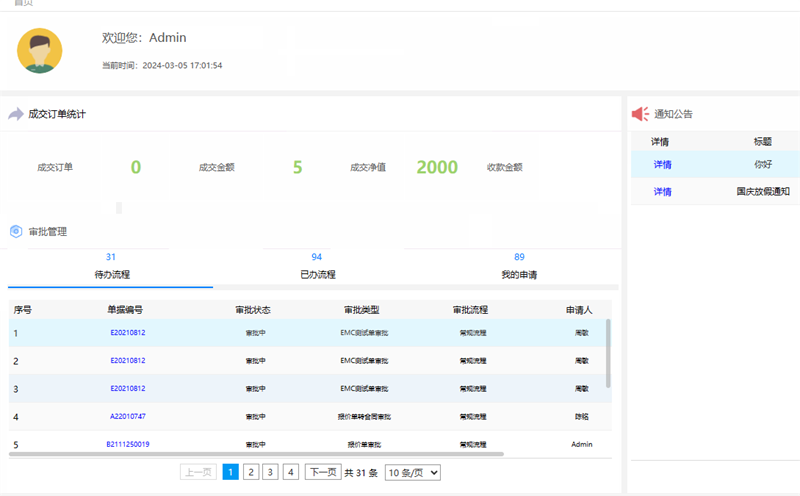Open the 详情 link for 你好 notice
This screenshot has width=800, height=496.
662,165
